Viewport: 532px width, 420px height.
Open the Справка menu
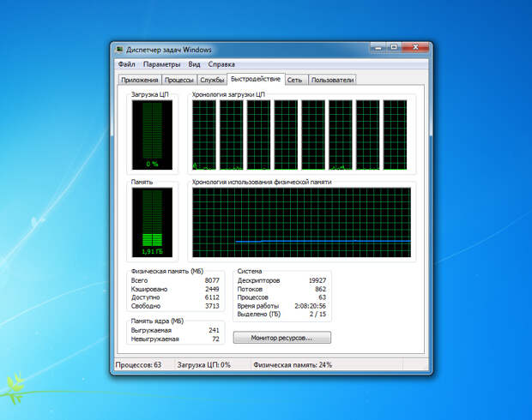[221, 64]
